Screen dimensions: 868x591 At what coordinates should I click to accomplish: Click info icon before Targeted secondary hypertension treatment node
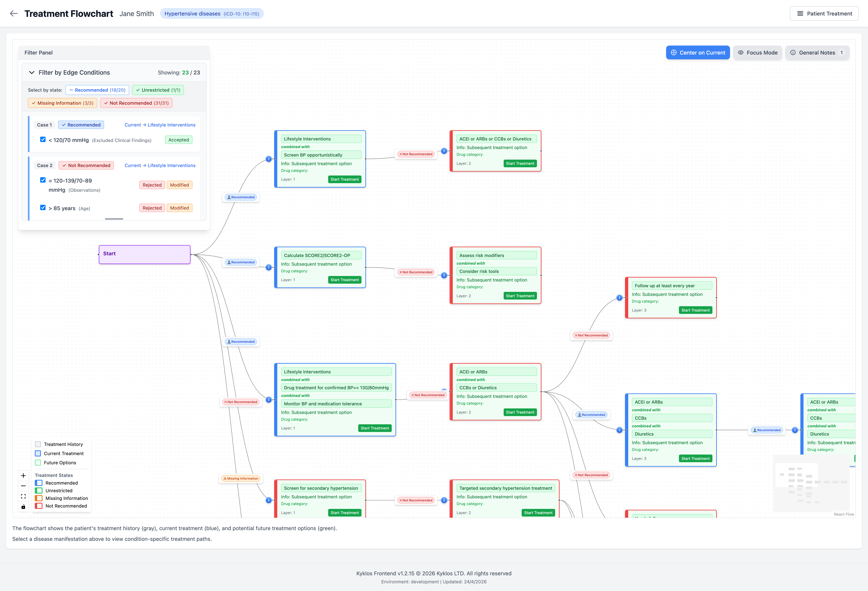(444, 500)
